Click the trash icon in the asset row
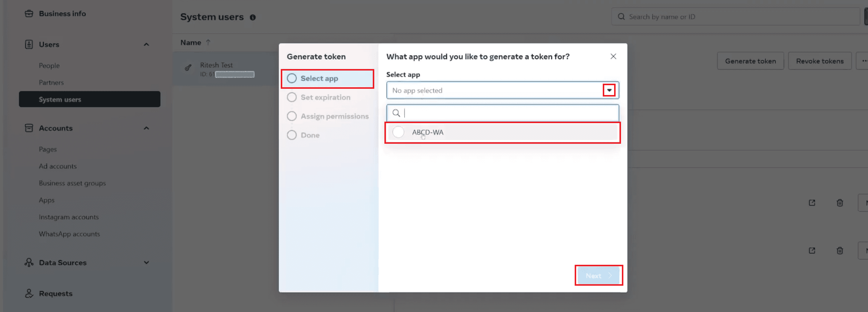This screenshot has width=868, height=312. click(839, 202)
